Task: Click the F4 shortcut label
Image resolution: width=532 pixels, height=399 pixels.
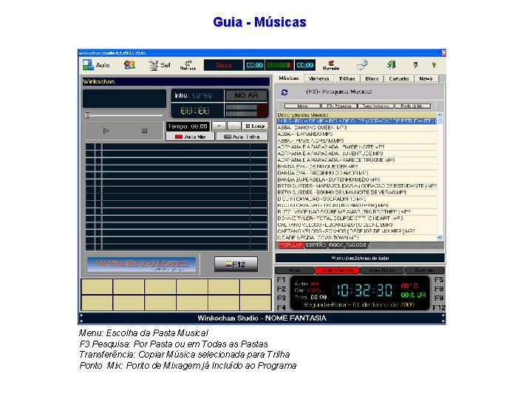Action: point(282,307)
